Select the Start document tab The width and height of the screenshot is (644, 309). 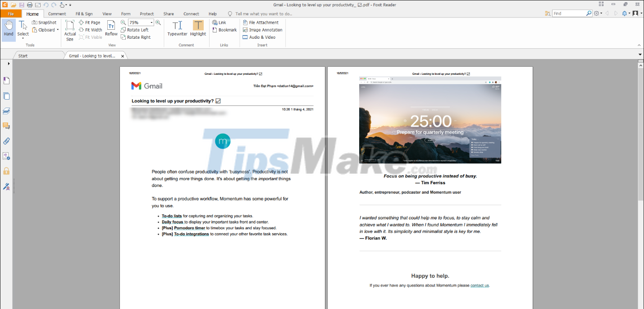pyautogui.click(x=22, y=55)
